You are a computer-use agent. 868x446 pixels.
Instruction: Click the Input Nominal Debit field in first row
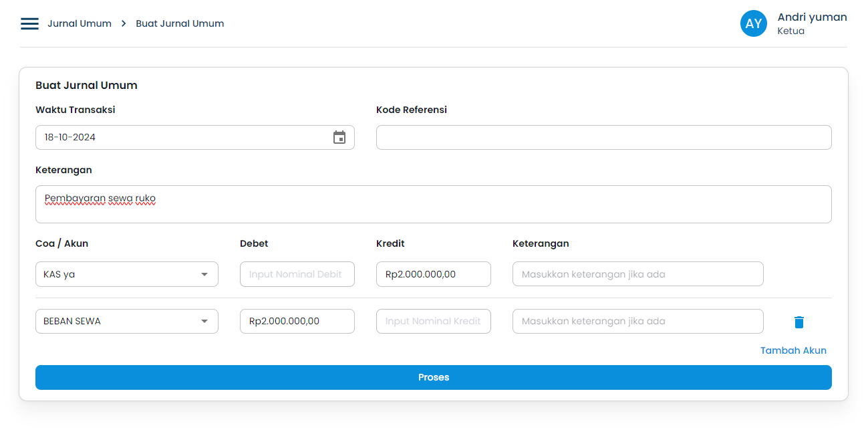pos(297,274)
